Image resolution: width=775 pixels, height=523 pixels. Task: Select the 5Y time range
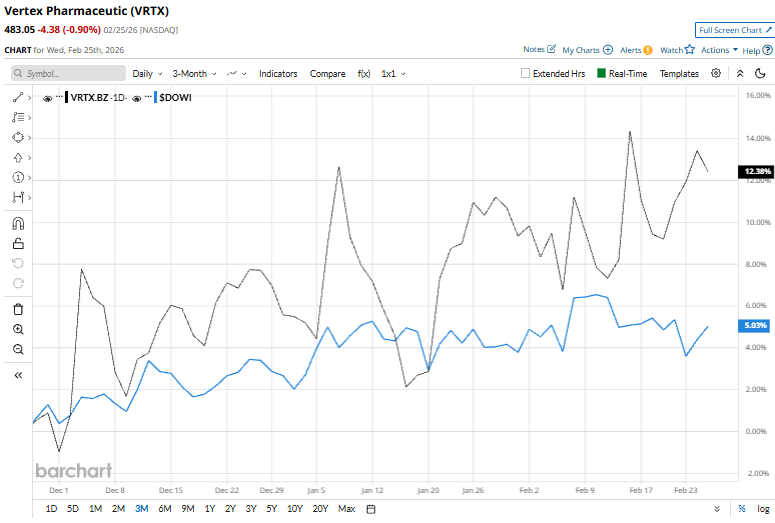pos(271,509)
